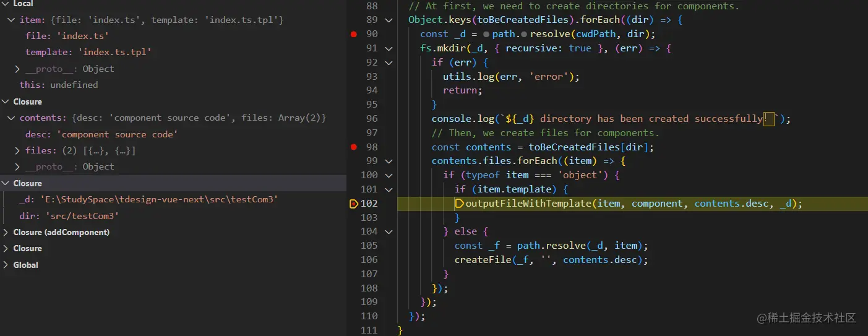Image resolution: width=868 pixels, height=336 pixels.
Task: Expand Closure (addComponent) scope
Action: [x=6, y=232]
